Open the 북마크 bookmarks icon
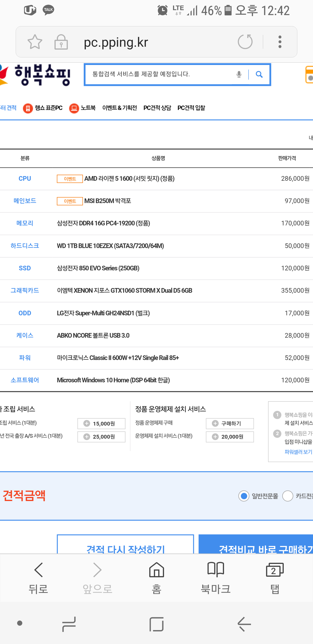This screenshot has height=644, width=313. coord(216,578)
